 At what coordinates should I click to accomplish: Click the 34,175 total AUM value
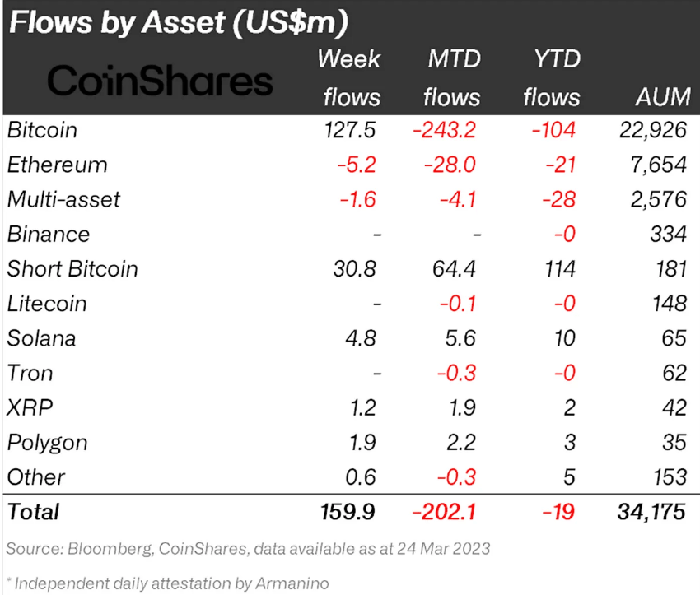(x=649, y=511)
